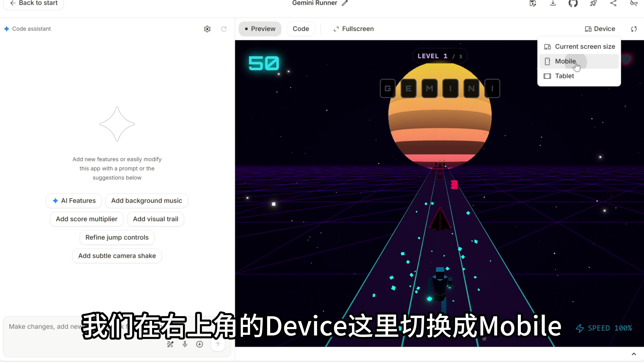644x362 pixels.
Task: Click the Fullscreen button
Action: (354, 29)
